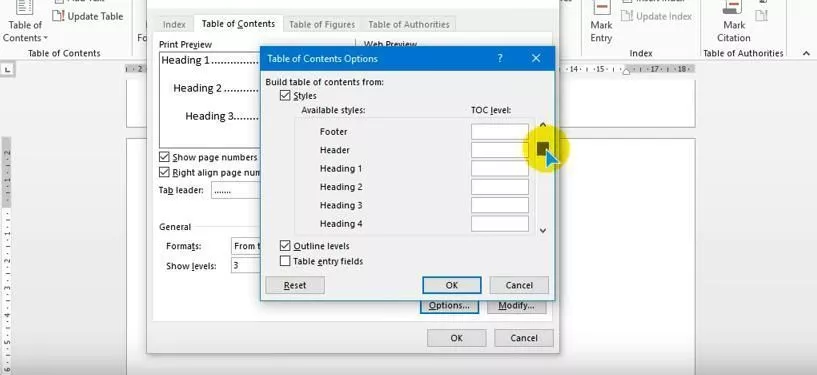
Task: Toggle Right align page numbers checkbox
Action: tap(164, 172)
